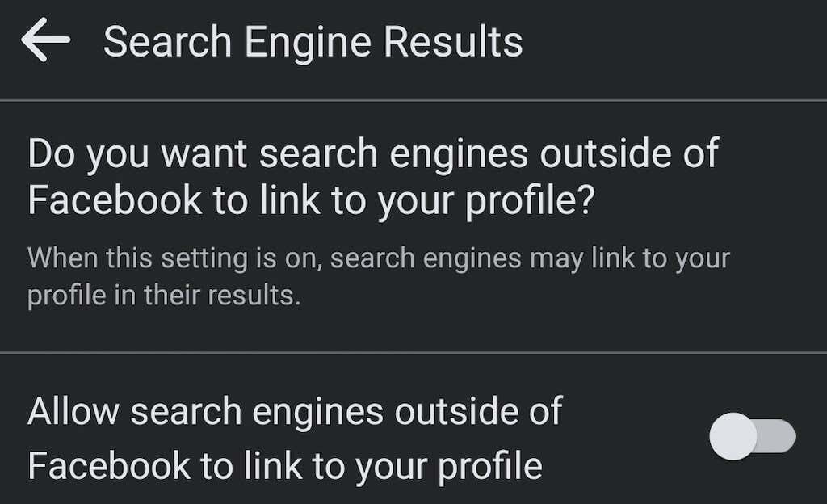Click the white knob of the switch
The image size is (827, 504).
[733, 437]
